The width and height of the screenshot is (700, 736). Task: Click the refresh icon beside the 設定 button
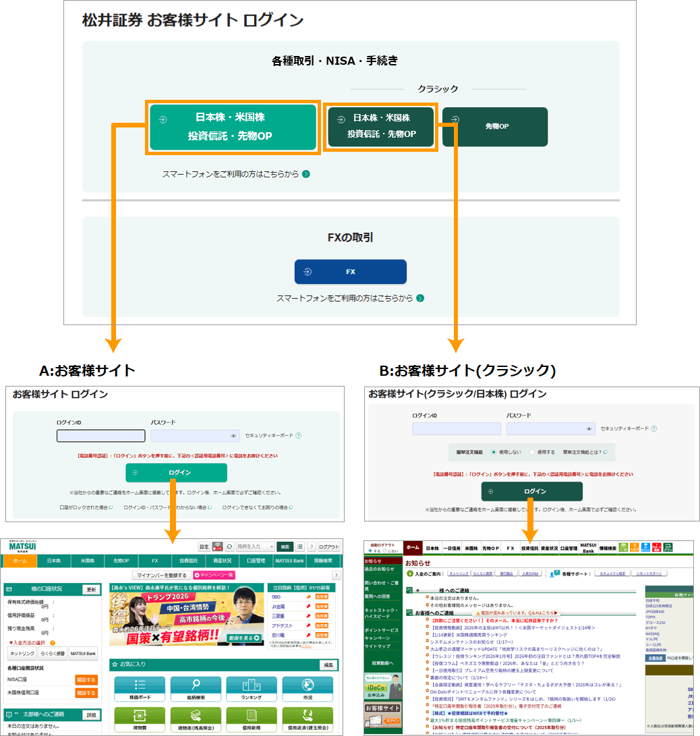click(x=229, y=546)
